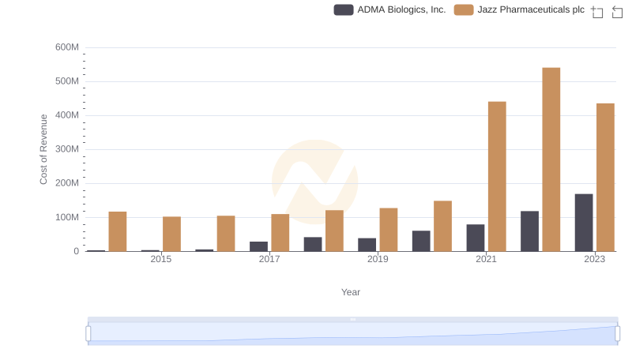The image size is (632, 364).
Task: Click the right handle of zoom slider
Action: tap(617, 333)
